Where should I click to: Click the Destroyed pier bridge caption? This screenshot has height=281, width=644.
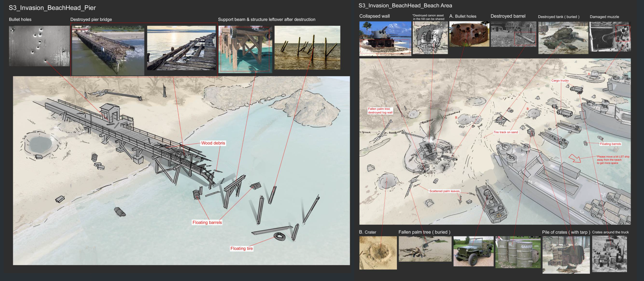click(x=91, y=19)
